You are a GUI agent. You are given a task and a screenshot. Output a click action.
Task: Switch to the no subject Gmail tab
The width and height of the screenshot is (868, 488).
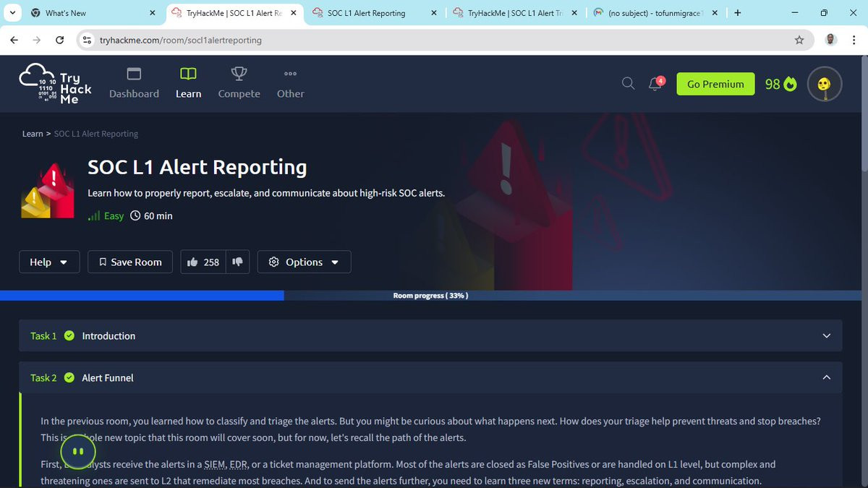tap(655, 13)
